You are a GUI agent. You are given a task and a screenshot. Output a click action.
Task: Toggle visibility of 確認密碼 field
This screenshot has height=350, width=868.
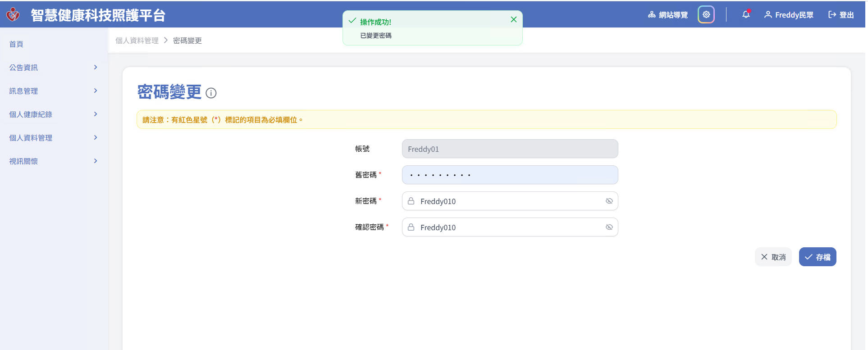609,227
